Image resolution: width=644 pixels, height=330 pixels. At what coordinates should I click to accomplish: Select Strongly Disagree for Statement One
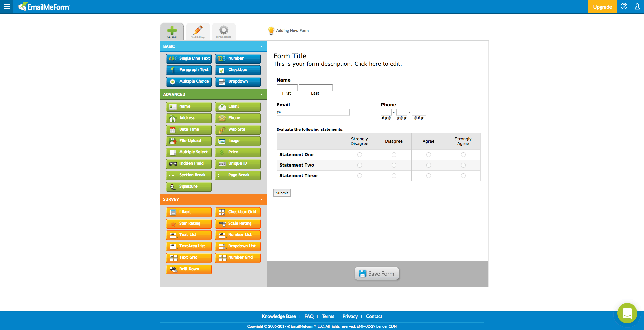[x=359, y=155]
